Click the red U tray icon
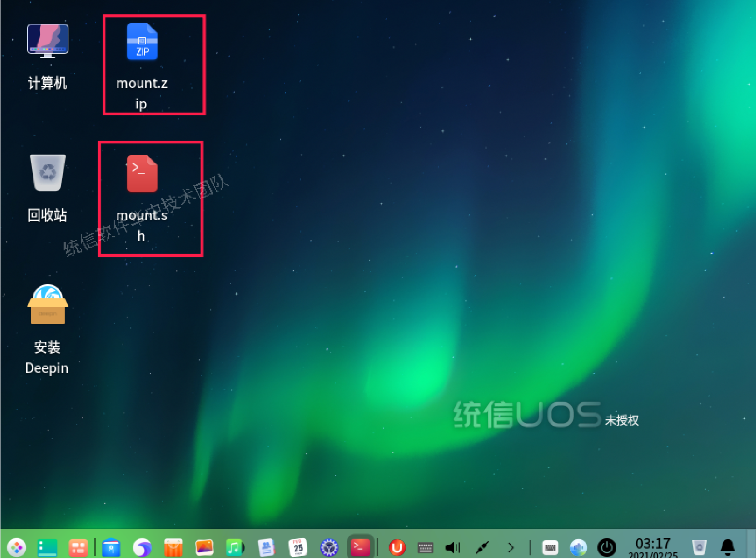Viewport: 756px width, 559px height. [x=397, y=548]
